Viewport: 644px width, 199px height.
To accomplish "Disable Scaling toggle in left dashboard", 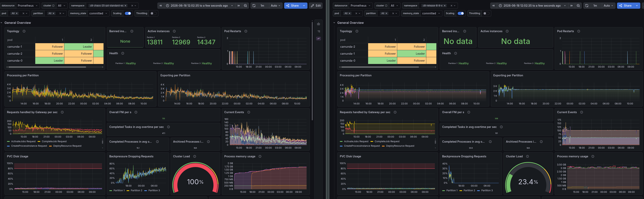I will coord(128,13).
